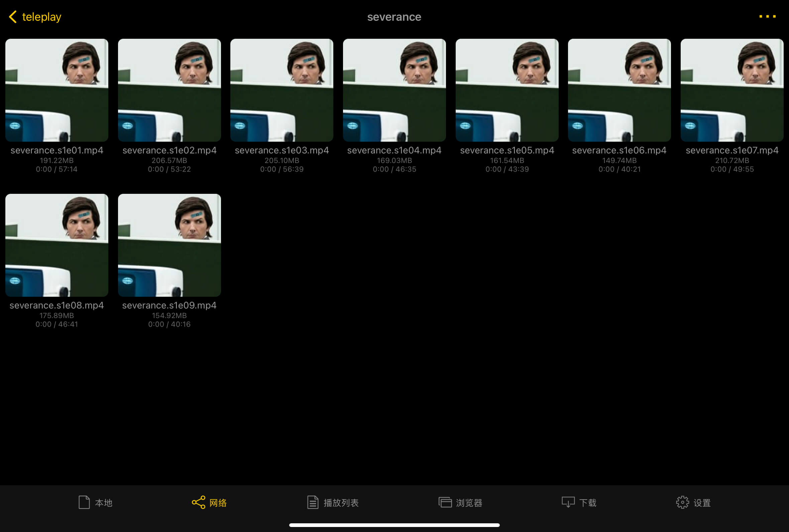The image size is (789, 532).
Task: Select the severance.s1e03.mp4 file name
Action: [x=281, y=150]
